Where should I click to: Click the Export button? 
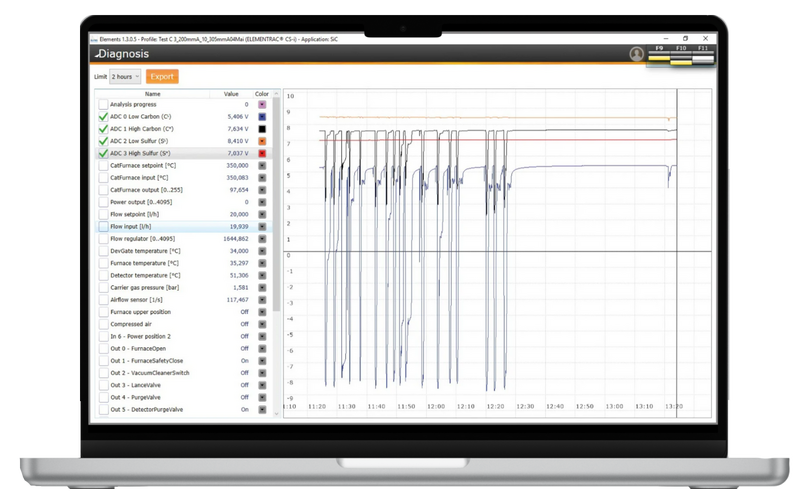162,77
